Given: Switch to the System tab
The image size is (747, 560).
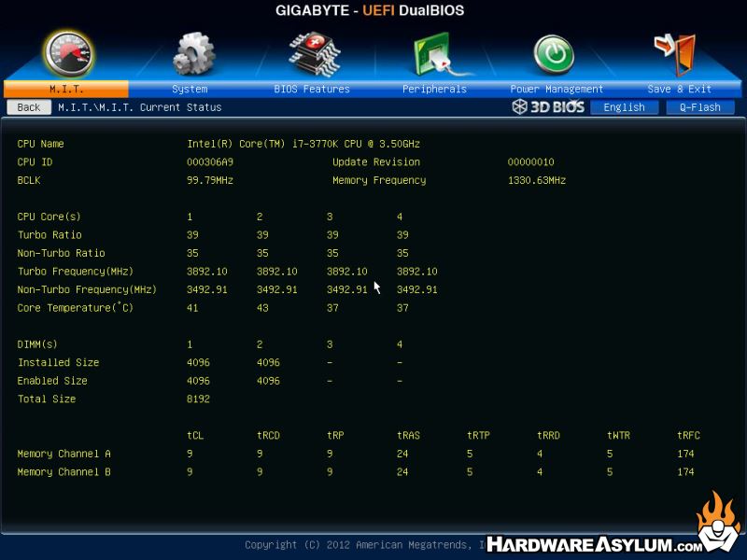Looking at the screenshot, I should pos(190,89).
